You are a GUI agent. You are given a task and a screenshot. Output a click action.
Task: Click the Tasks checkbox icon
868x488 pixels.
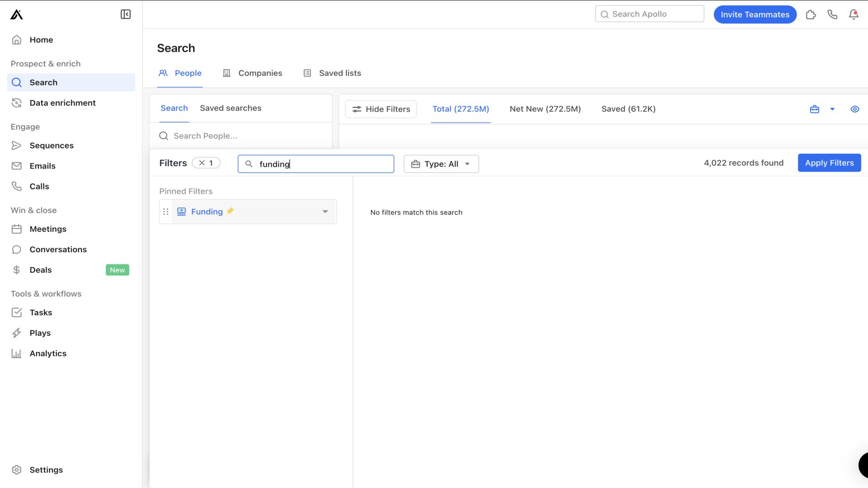tap(17, 313)
